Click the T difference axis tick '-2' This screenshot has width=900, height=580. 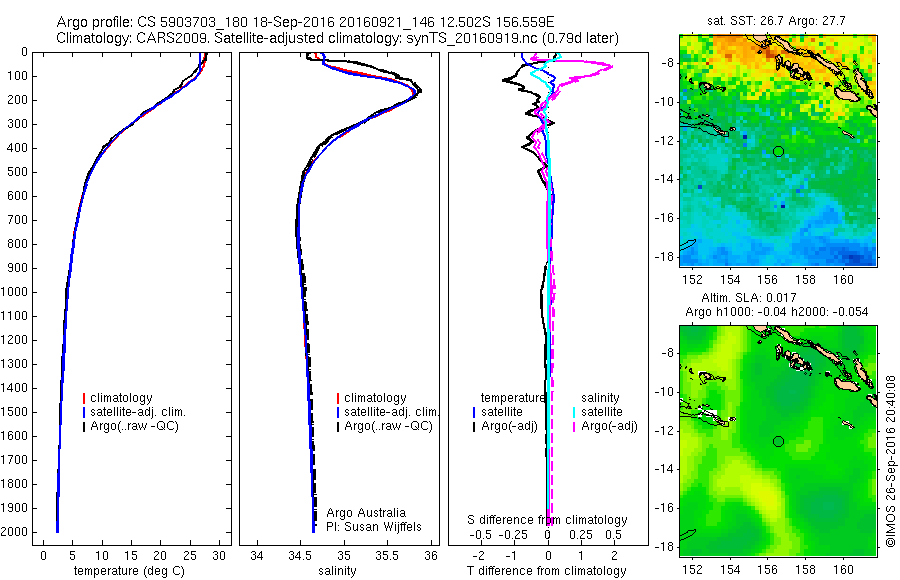click(x=478, y=556)
